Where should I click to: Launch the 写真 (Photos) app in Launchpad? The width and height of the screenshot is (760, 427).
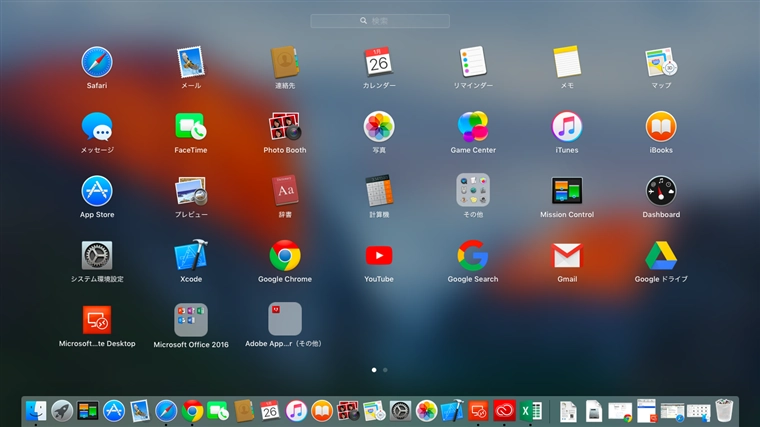(379, 127)
